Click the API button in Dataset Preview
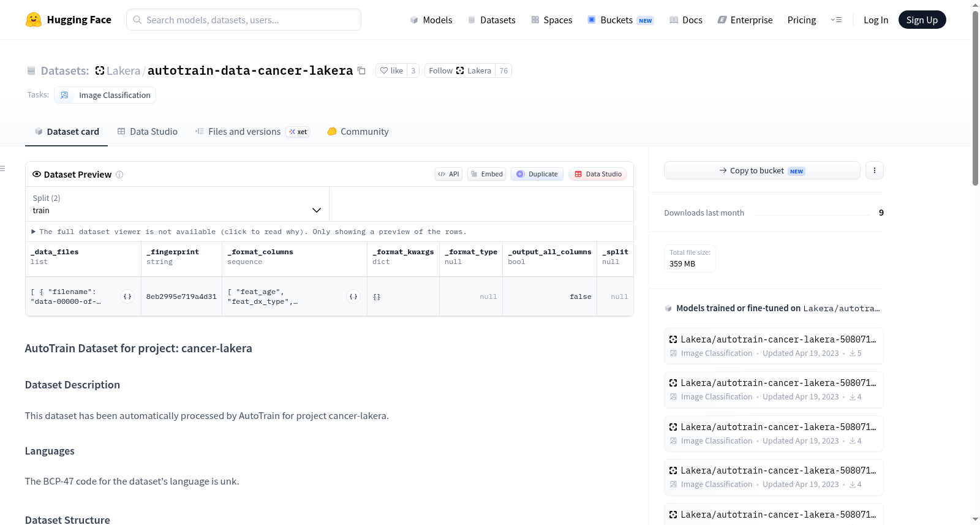Image resolution: width=980 pixels, height=525 pixels. tap(448, 174)
